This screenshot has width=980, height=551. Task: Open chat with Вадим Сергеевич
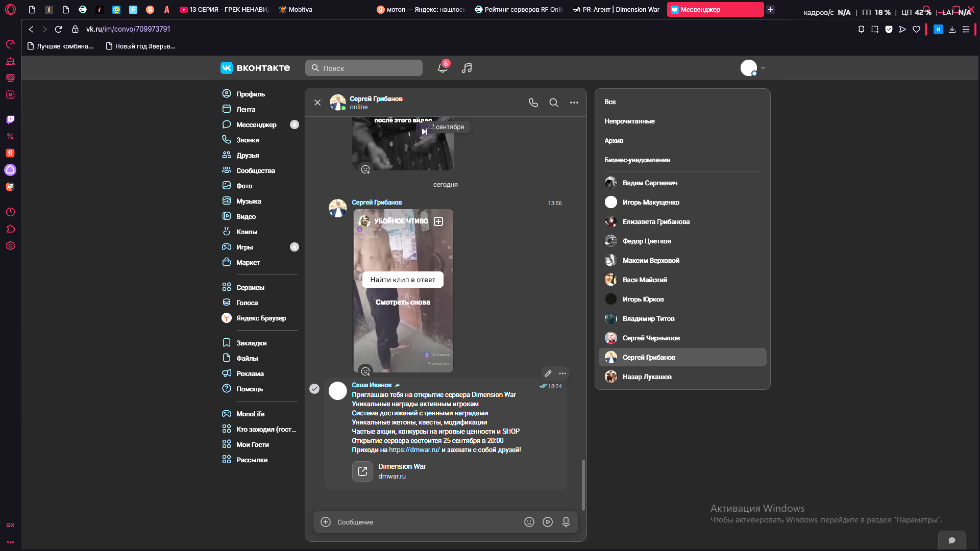coord(682,183)
